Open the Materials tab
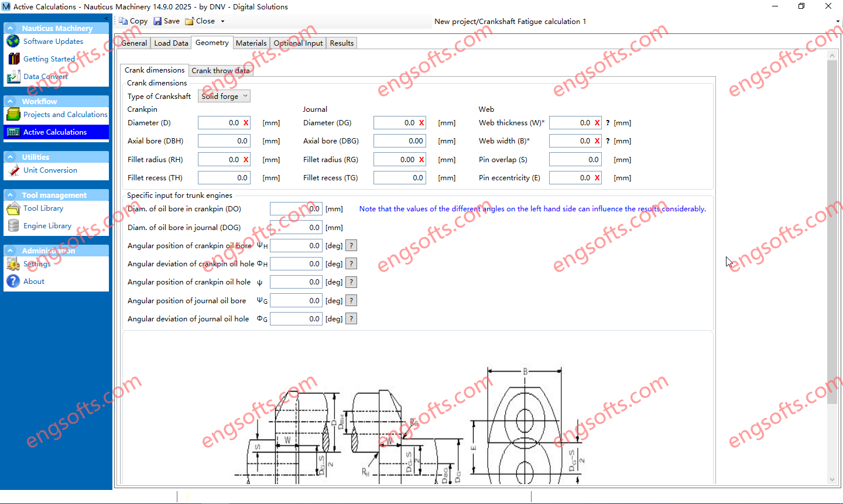Viewport: 843px width, 504px height. 251,43
